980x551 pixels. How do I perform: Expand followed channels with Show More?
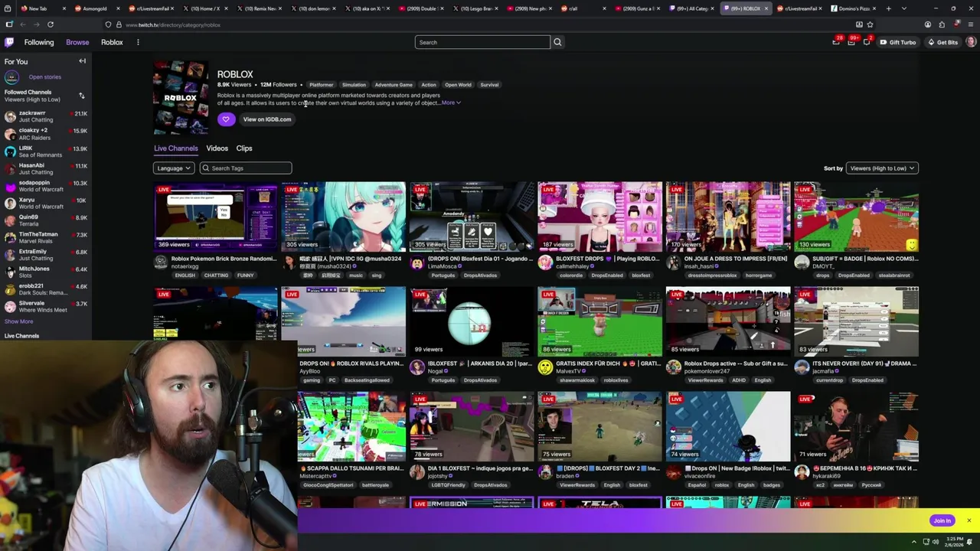18,321
